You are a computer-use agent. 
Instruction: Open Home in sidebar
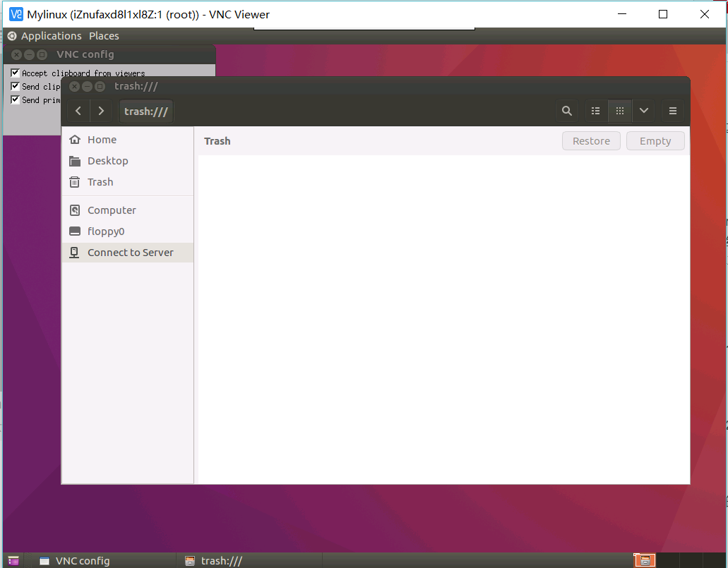point(128,140)
